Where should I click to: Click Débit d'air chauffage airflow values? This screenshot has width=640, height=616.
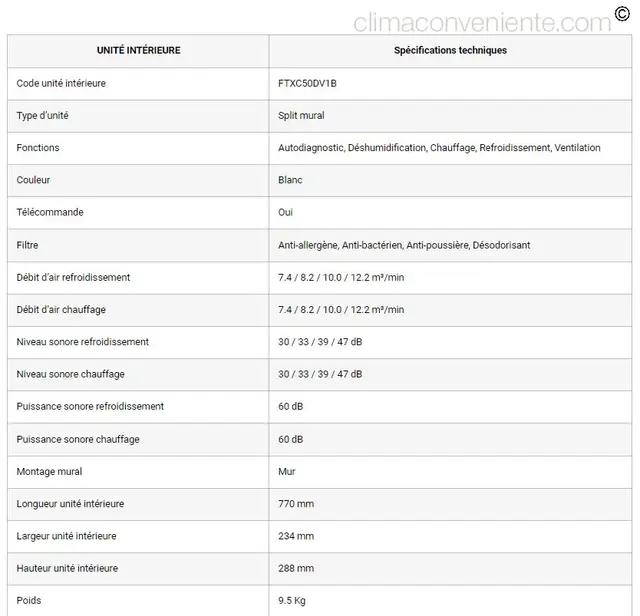341,309
